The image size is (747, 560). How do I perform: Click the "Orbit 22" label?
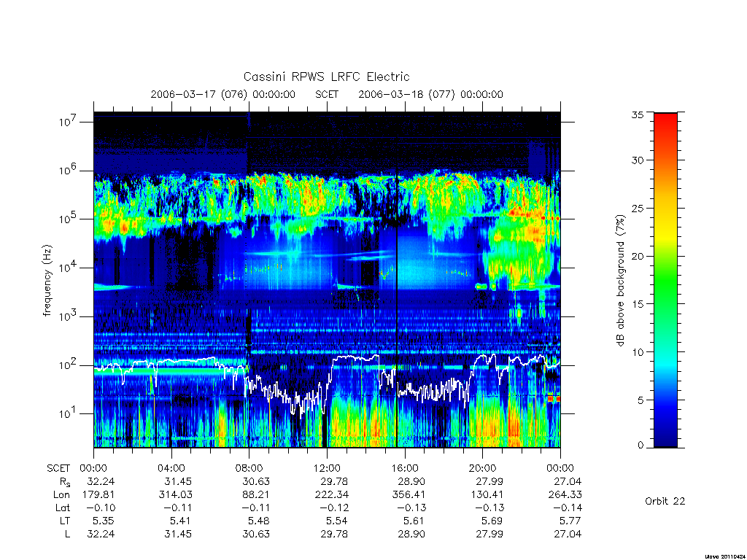click(665, 501)
